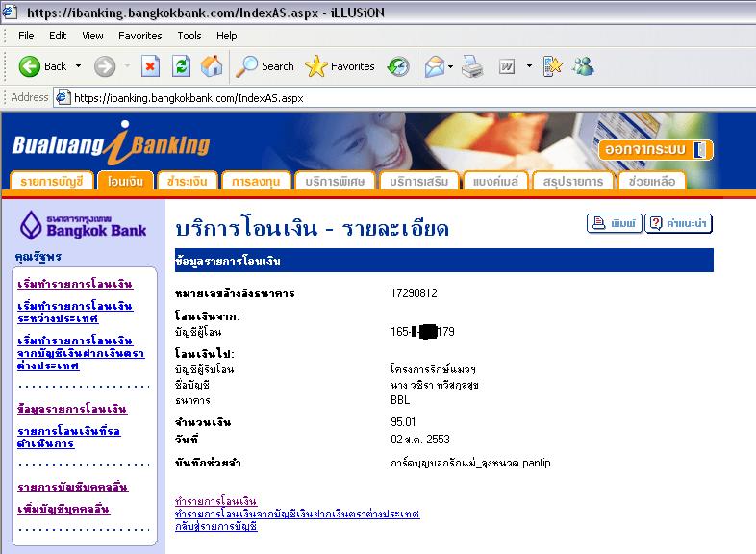The width and height of the screenshot is (756, 554).
Task: Go to the Home page icon
Action: (x=212, y=66)
